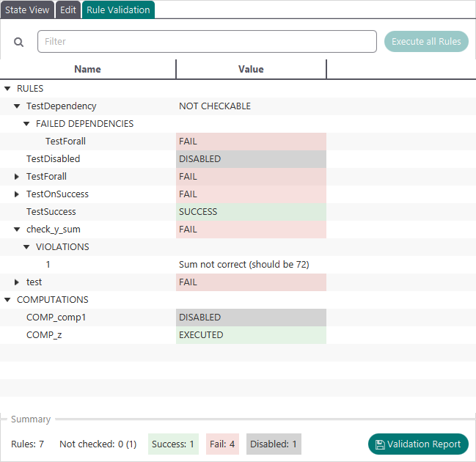Click the Name column header
This screenshot has height=462, width=476.
[x=87, y=69]
